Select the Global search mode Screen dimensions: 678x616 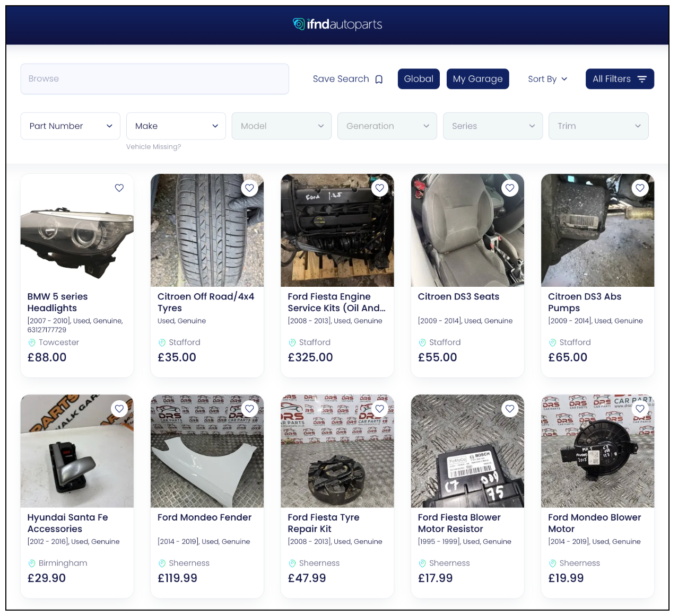418,78
